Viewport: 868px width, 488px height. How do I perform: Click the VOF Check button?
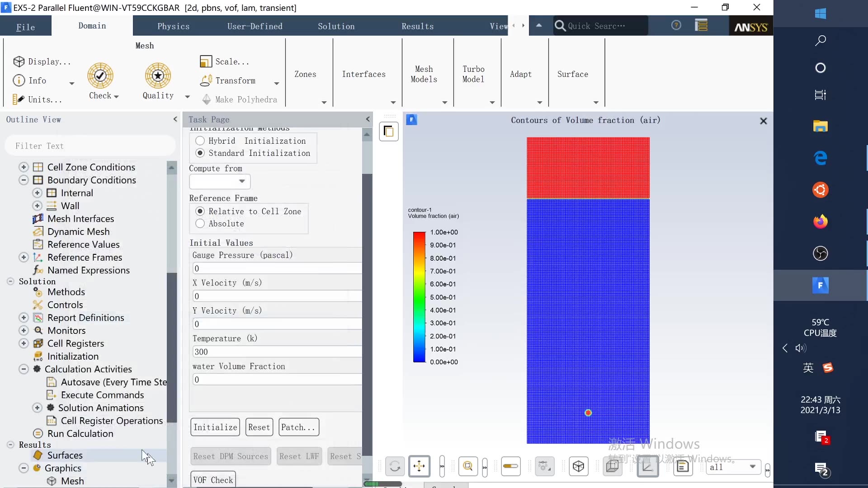(x=213, y=480)
